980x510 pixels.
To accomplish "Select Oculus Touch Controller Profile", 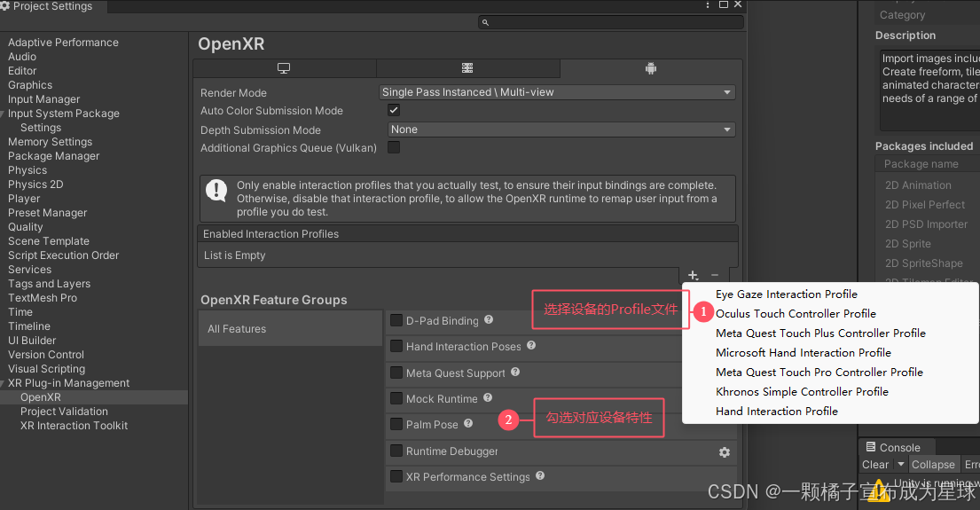I will [796, 313].
